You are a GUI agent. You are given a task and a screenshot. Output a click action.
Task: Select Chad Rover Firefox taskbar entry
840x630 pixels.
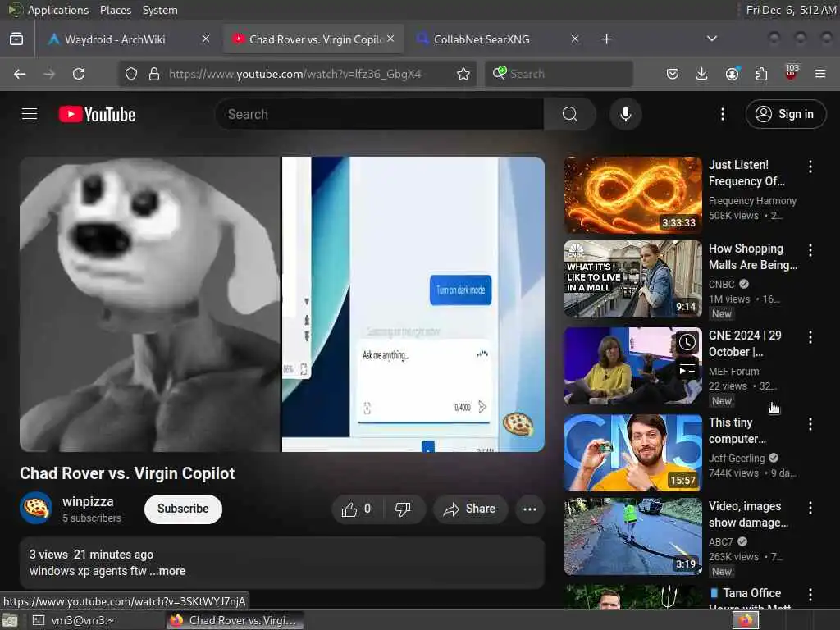pos(235,620)
